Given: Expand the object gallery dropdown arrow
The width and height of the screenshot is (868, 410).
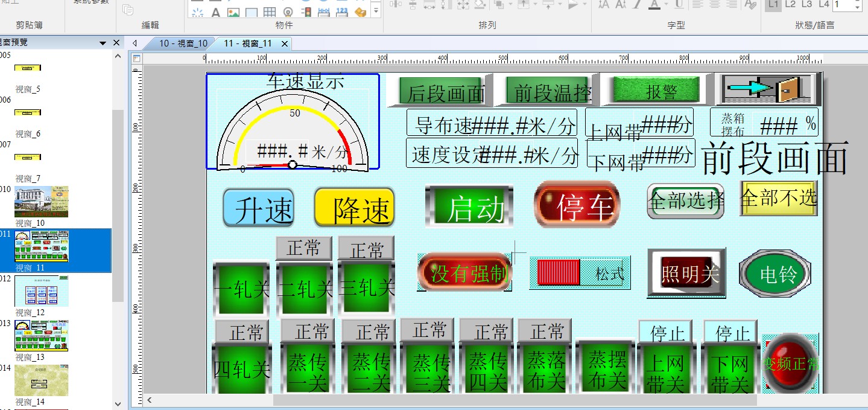Looking at the screenshot, I should coord(376,10).
